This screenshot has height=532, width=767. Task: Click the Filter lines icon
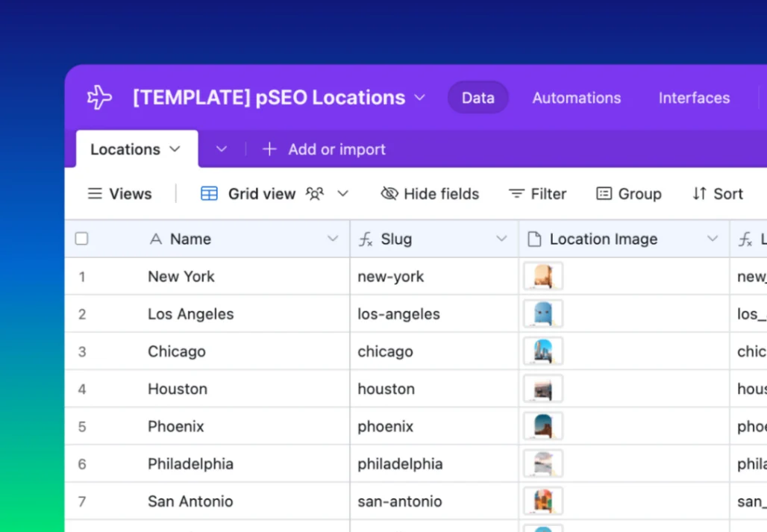(x=516, y=194)
